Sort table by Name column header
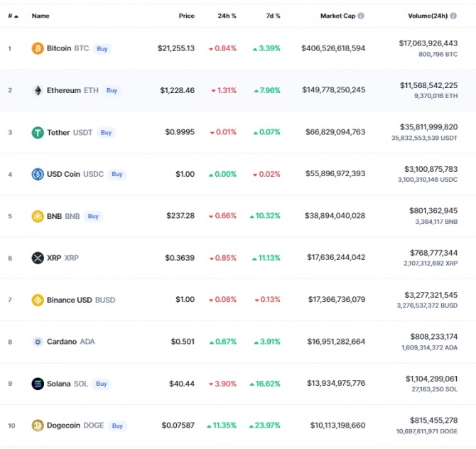The height and width of the screenshot is (449, 476). pyautogui.click(x=40, y=16)
